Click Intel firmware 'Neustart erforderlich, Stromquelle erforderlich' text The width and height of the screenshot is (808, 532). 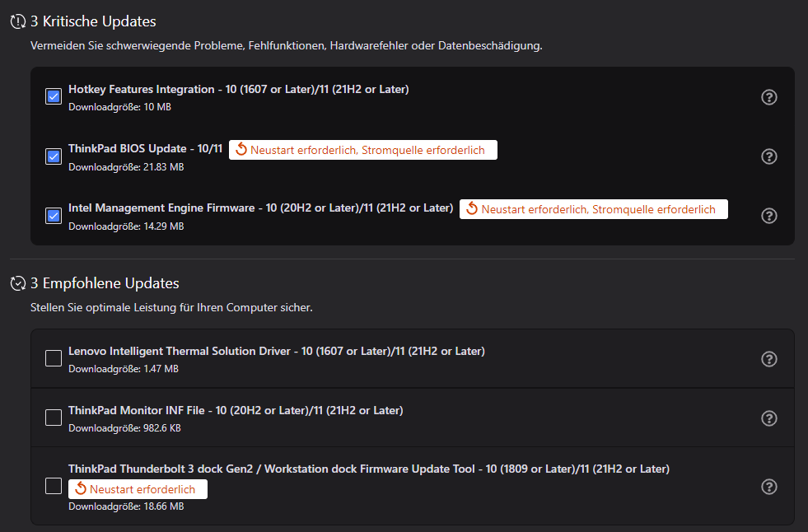[598, 210]
